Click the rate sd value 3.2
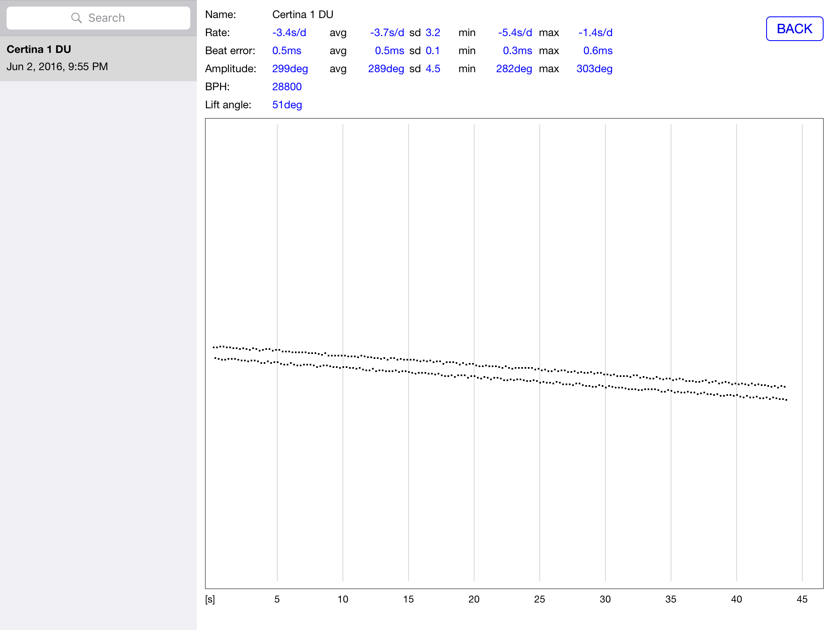This screenshot has width=840, height=630. click(x=433, y=32)
